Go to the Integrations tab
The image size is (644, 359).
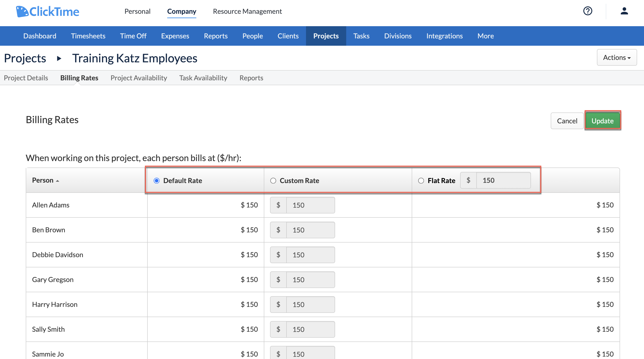445,36
